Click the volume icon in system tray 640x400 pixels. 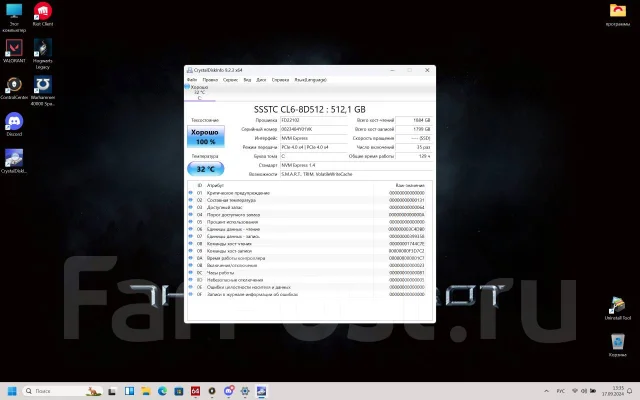point(584,391)
